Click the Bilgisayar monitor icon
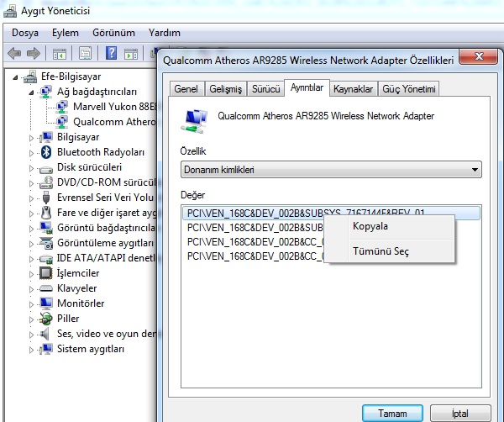This screenshot has height=422, width=504. [46, 137]
